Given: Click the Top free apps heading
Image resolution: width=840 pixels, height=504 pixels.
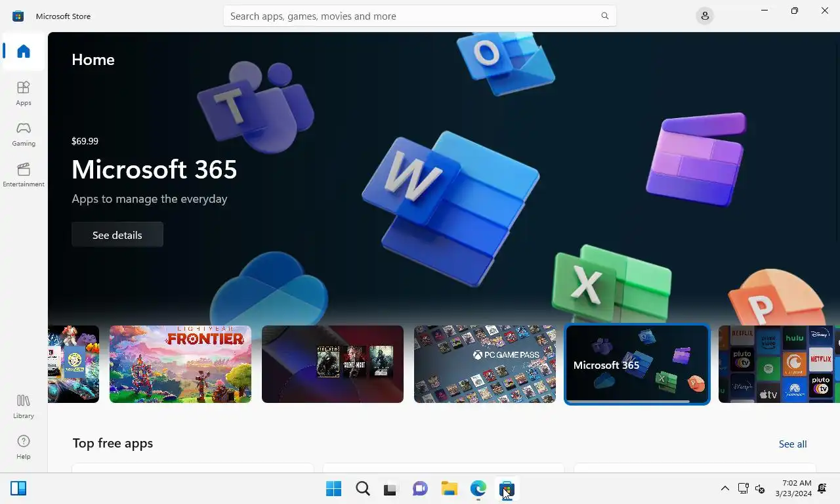Looking at the screenshot, I should pyautogui.click(x=113, y=443).
